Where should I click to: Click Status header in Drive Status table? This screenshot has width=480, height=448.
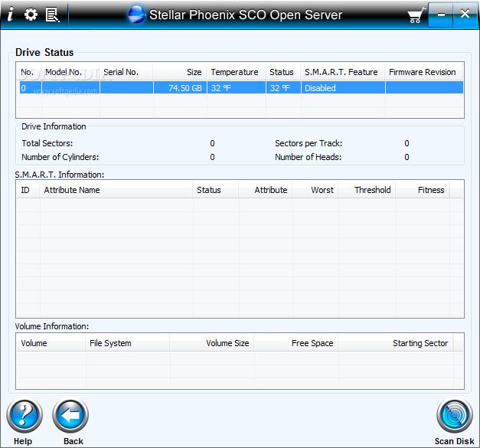click(x=283, y=72)
